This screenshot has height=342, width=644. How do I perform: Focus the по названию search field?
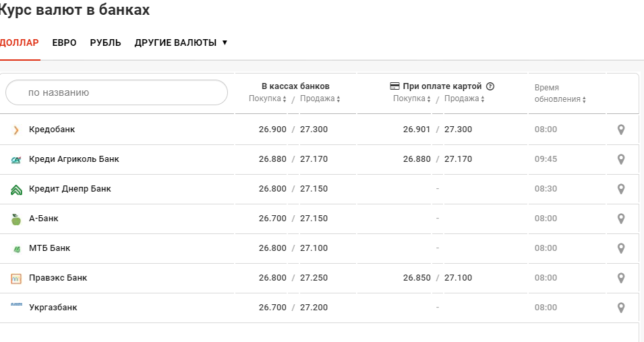click(117, 92)
